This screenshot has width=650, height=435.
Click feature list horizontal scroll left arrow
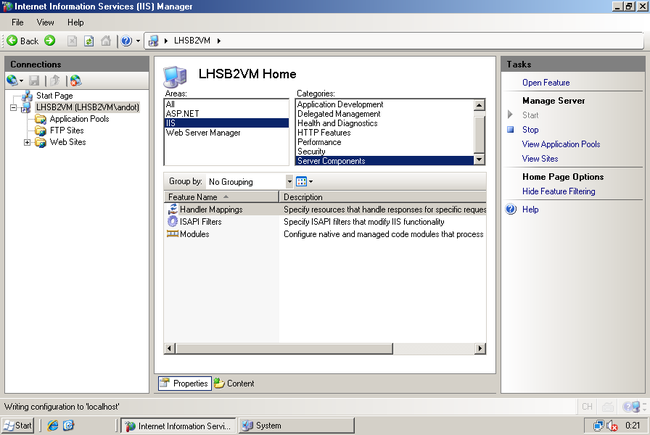(169, 348)
